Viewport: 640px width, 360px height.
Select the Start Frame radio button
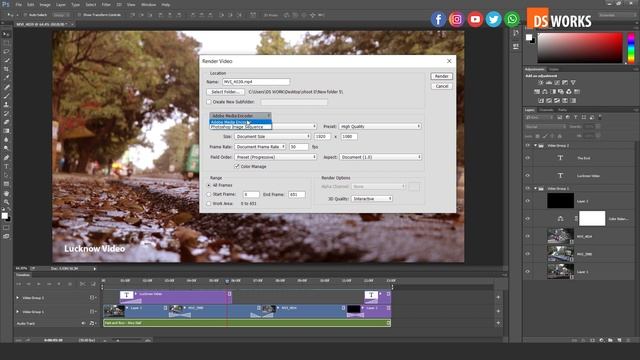tap(209, 195)
